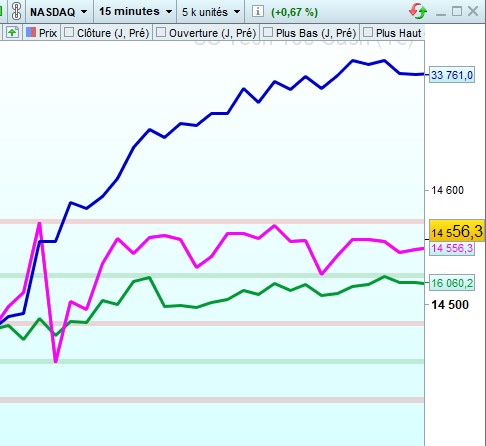Click the chain link icon

click(16, 11)
